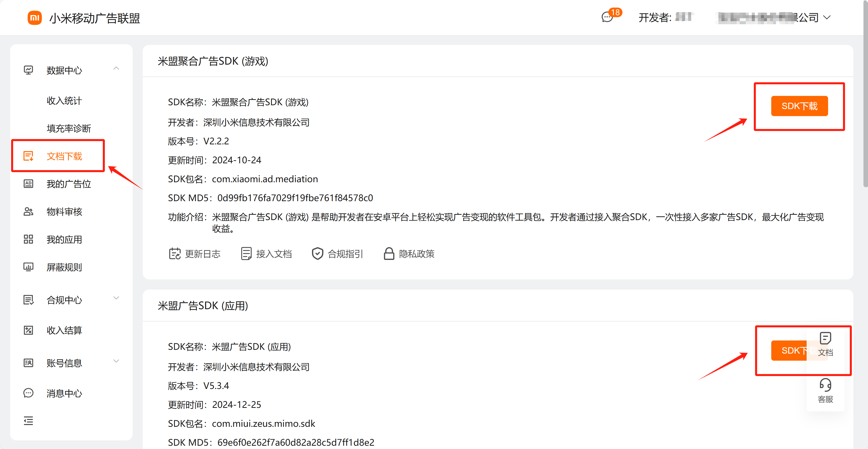Go to 收入结算 menu item
The height and width of the screenshot is (449, 868).
(64, 330)
